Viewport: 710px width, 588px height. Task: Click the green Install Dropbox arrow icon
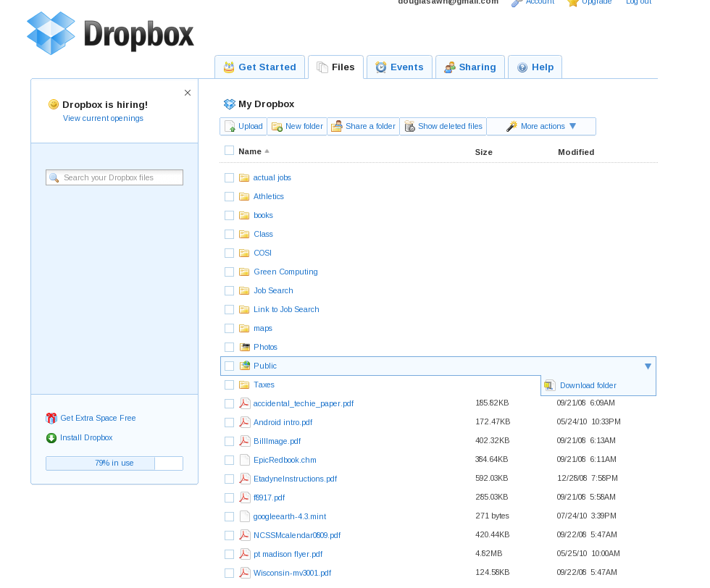click(51, 437)
